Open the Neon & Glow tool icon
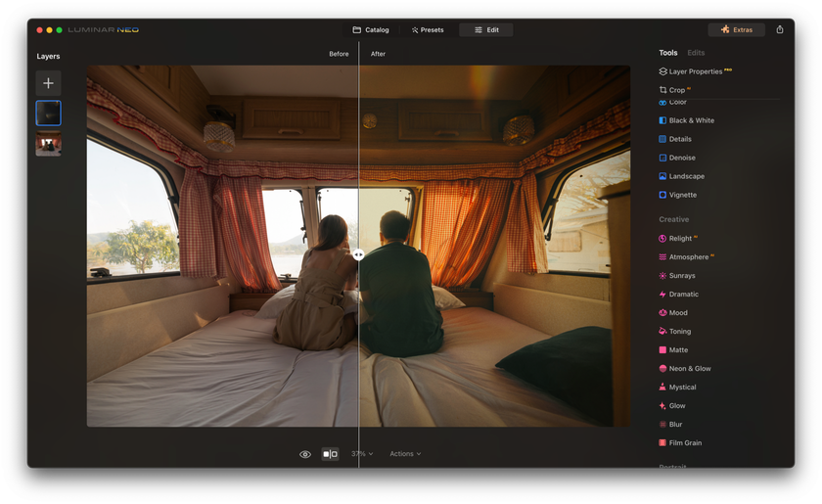 662,368
